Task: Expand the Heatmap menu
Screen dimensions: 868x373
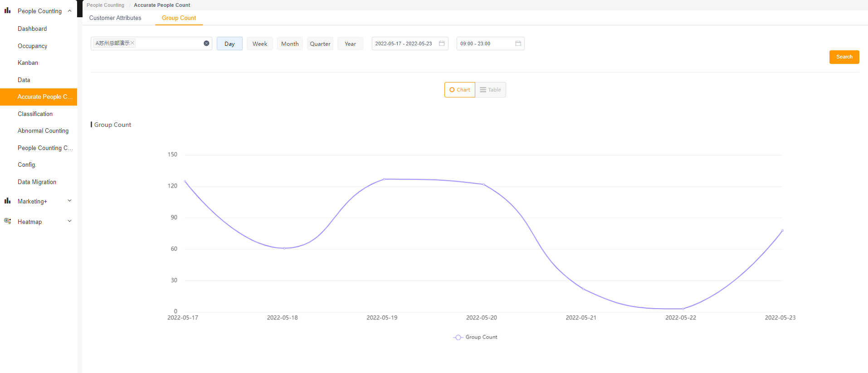Action: [69, 221]
